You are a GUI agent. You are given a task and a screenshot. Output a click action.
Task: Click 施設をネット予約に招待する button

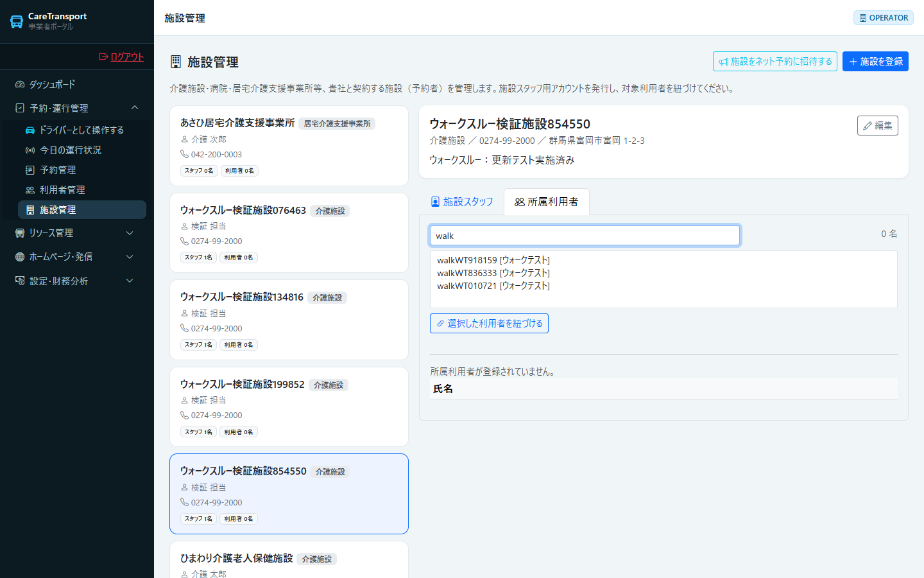click(775, 62)
